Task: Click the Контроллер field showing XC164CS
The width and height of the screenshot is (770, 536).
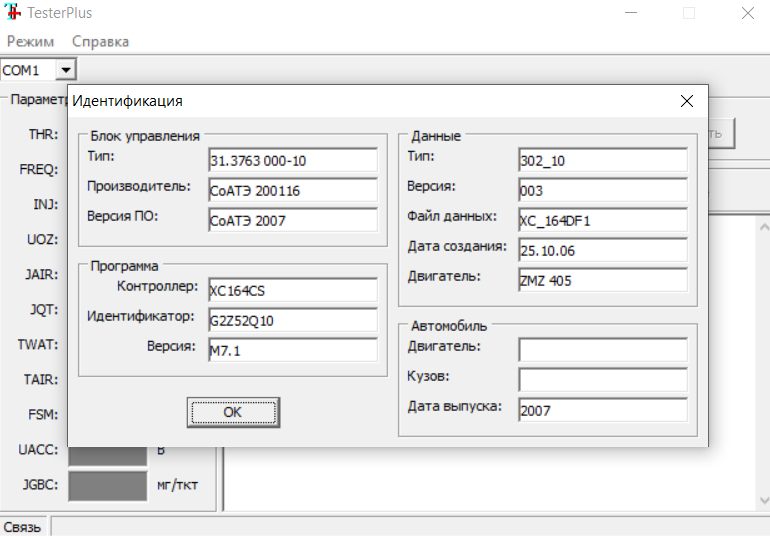Action: tap(292, 291)
